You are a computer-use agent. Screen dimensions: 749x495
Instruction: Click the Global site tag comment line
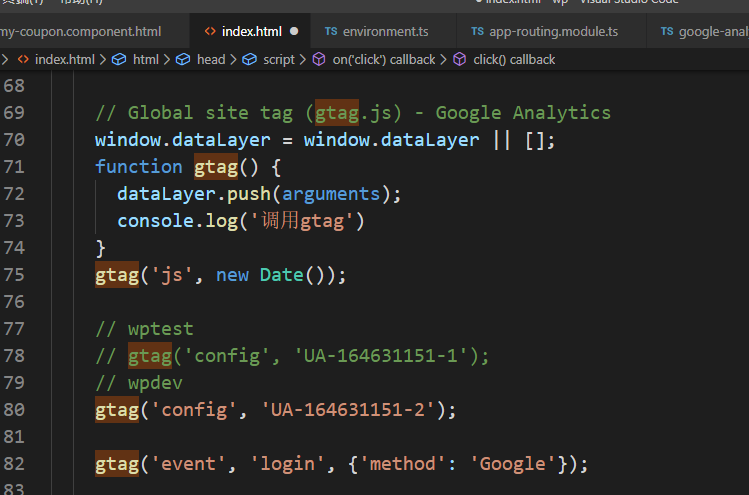point(353,113)
